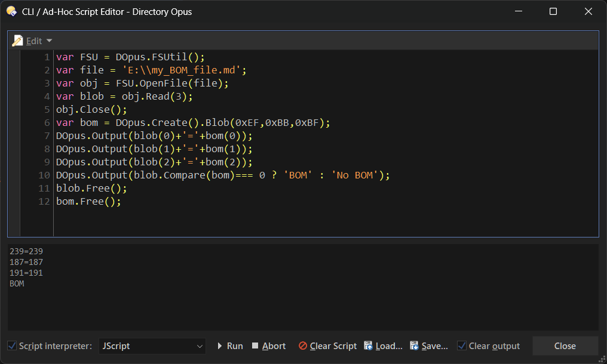607x364 pixels.
Task: Click line number 10 in the gutter
Action: pos(44,175)
